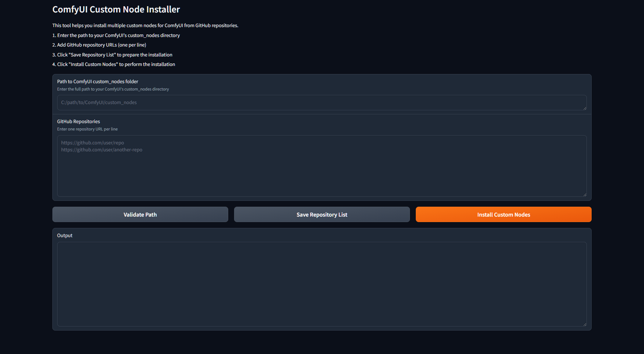Click "Enter one repository URL per line" hint
Screen dimensions: 644x354
pyautogui.click(x=87, y=129)
